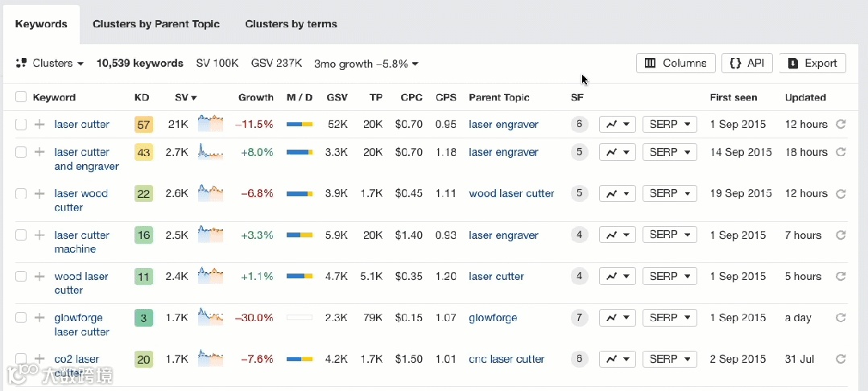Open SV trend sparkline for 'laser wood cutter'

click(x=210, y=192)
